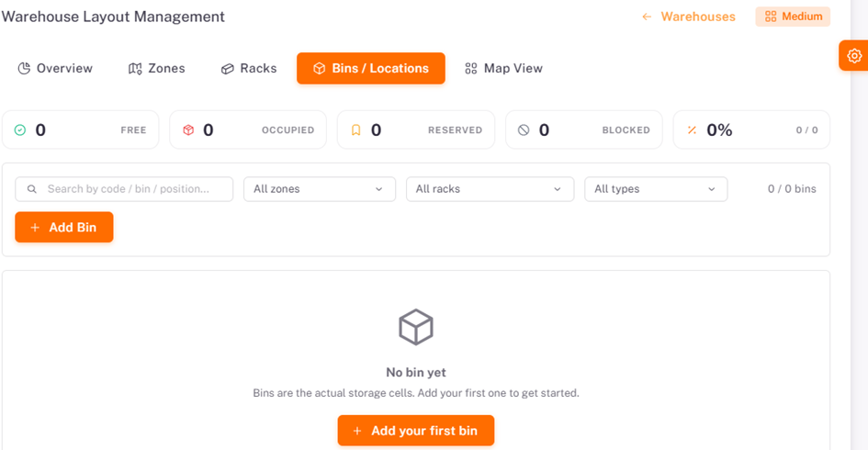Switch to the Overview tab
Viewport: 868px width, 450px height.
click(55, 68)
